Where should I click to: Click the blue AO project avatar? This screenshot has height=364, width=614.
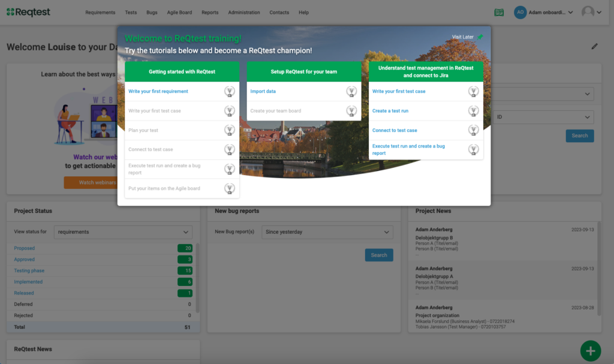[x=520, y=12]
